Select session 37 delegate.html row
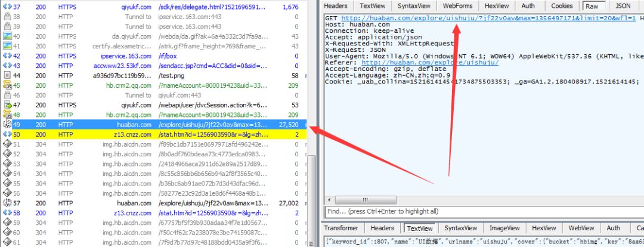This screenshot has width=644, height=247. click(154, 7)
